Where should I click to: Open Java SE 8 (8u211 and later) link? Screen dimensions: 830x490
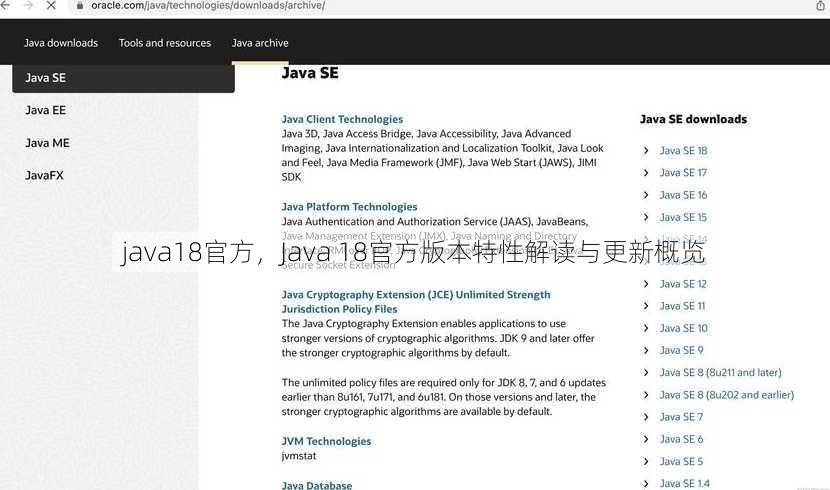pyautogui.click(x=720, y=373)
